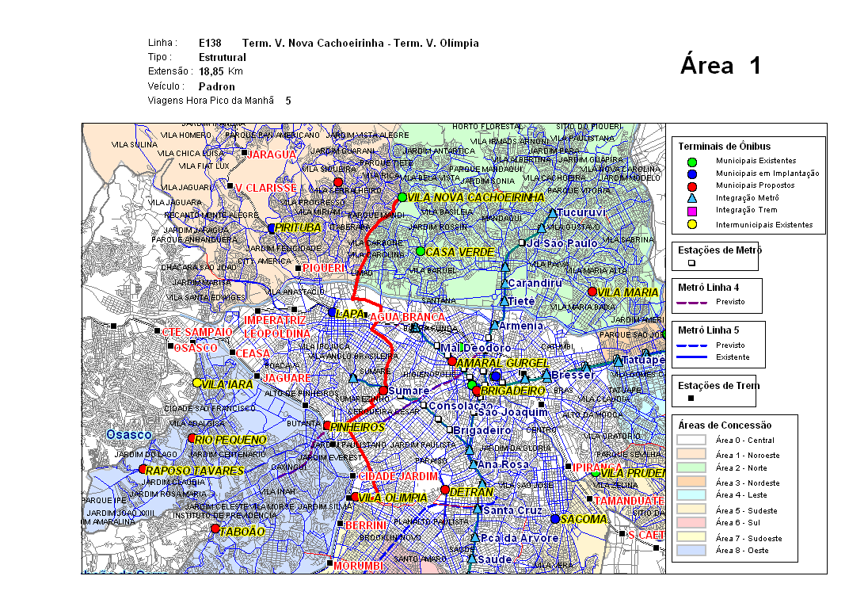Click the Ana Rosa metro triangle marker
Image resolution: width=868 pixels, height=599 pixels.
coord(474,464)
